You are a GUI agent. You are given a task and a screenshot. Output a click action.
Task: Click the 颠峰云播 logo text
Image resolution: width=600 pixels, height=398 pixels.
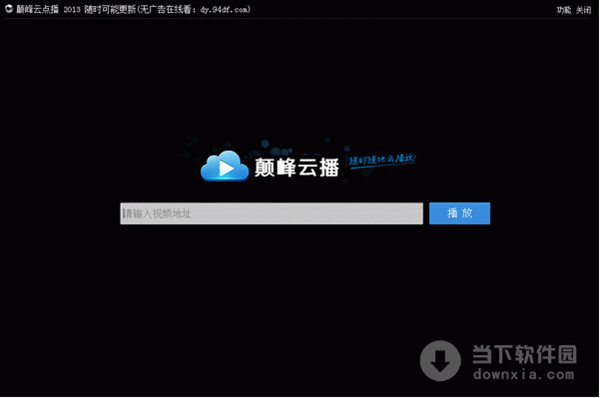point(297,167)
